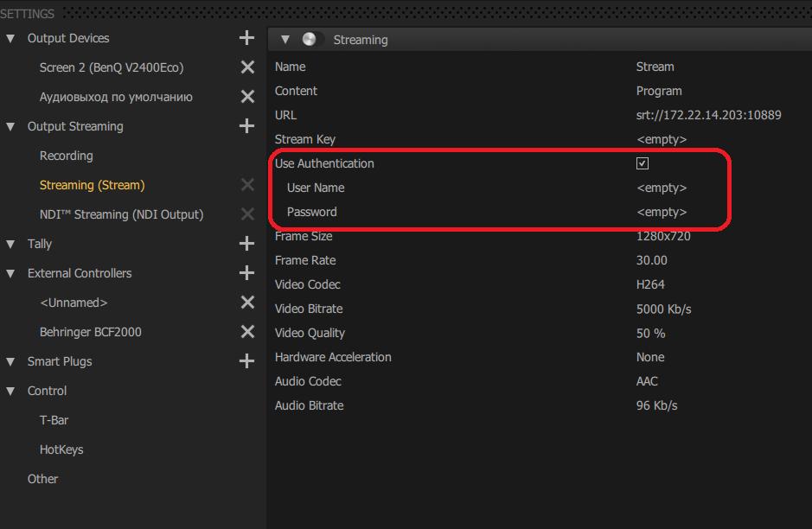Edit the Password empty value
Screen dimensions: 812x529
pos(662,213)
